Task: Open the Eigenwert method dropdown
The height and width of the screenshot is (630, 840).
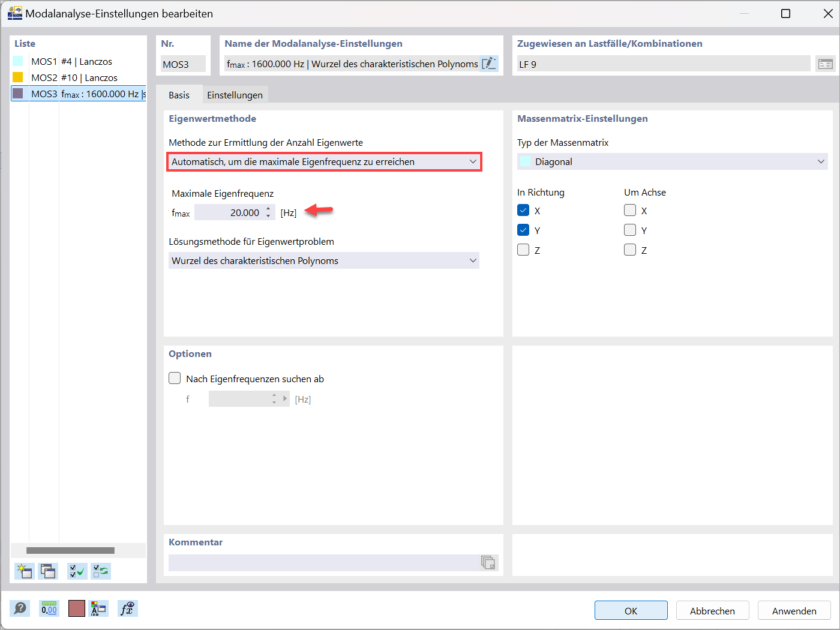Action: [324, 161]
